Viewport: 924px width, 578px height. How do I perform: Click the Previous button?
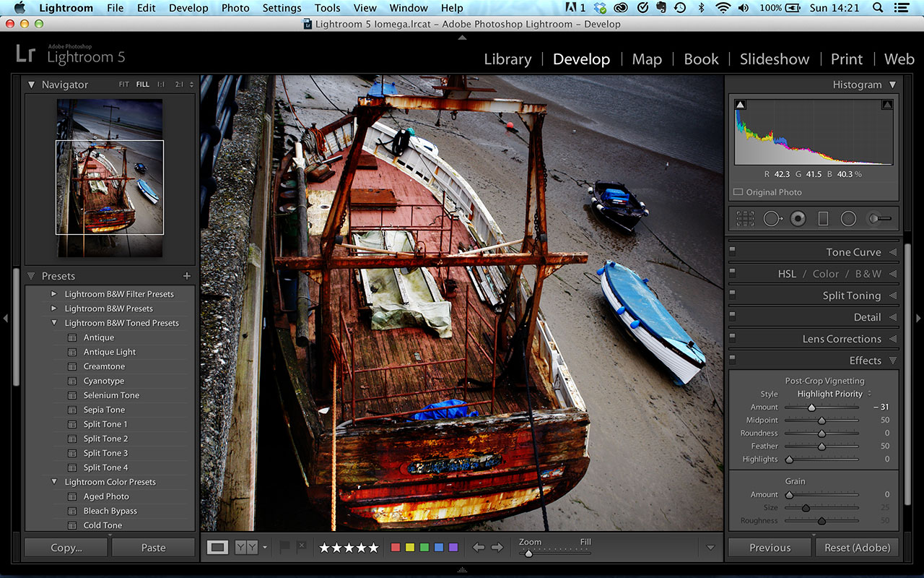coord(770,548)
